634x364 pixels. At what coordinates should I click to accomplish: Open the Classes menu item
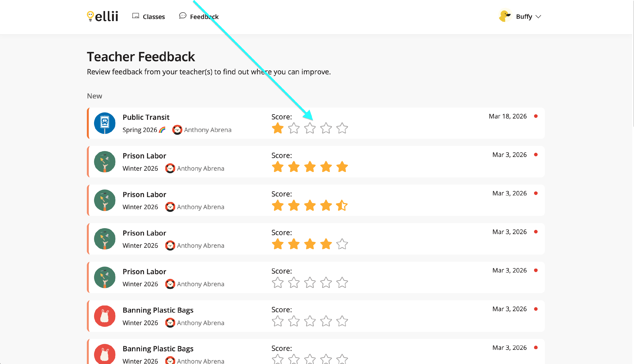pos(154,17)
